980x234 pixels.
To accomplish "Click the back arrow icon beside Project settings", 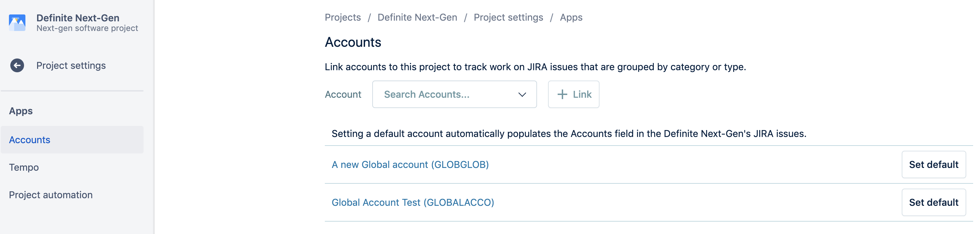I will (17, 65).
